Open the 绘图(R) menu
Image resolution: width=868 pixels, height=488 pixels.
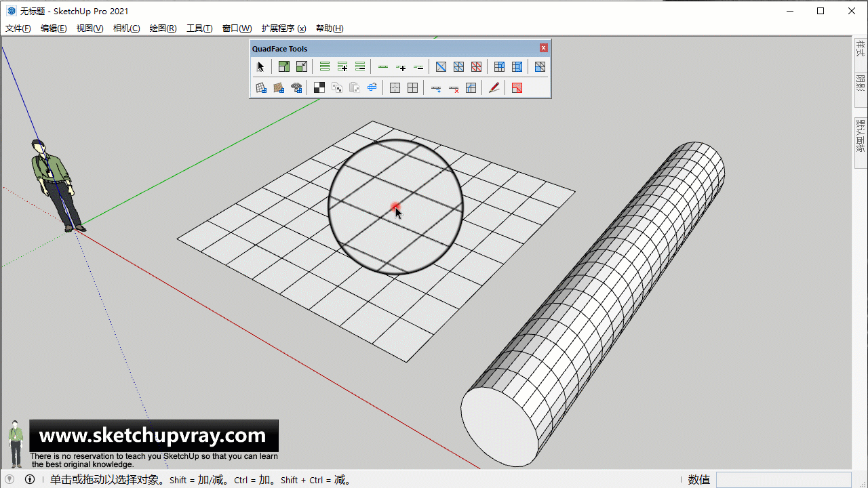tap(163, 28)
